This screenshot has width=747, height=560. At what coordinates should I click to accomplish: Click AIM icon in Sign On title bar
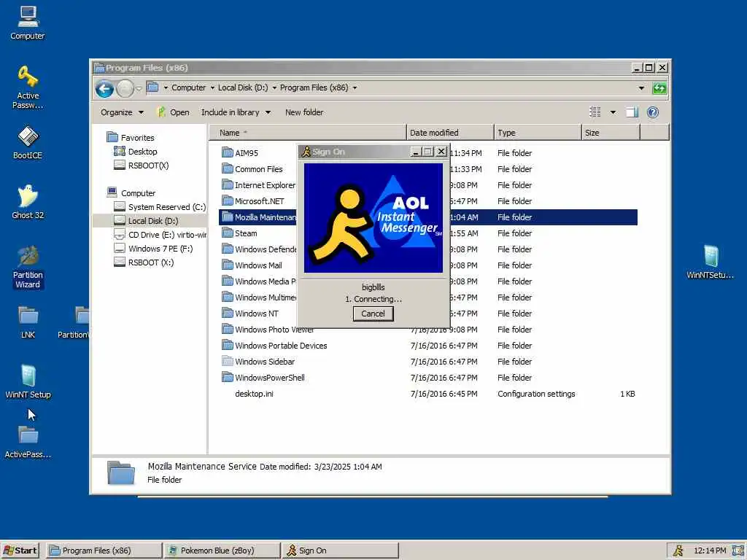tap(306, 152)
